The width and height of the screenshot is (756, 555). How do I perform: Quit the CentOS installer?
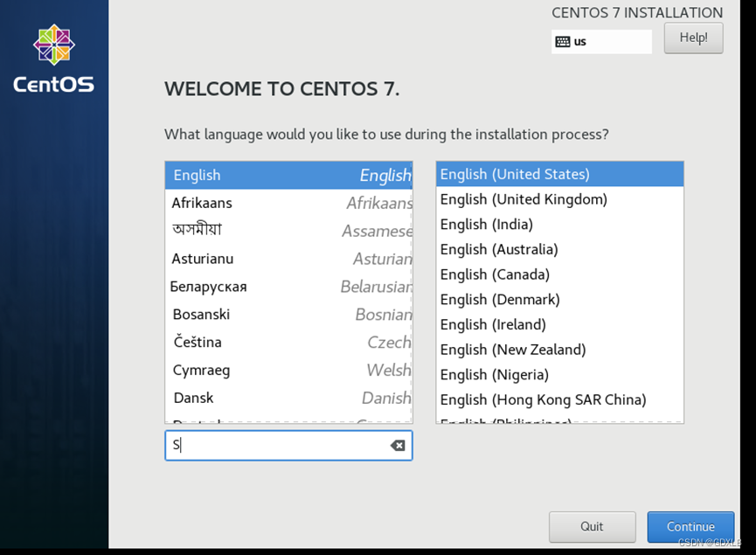point(592,526)
